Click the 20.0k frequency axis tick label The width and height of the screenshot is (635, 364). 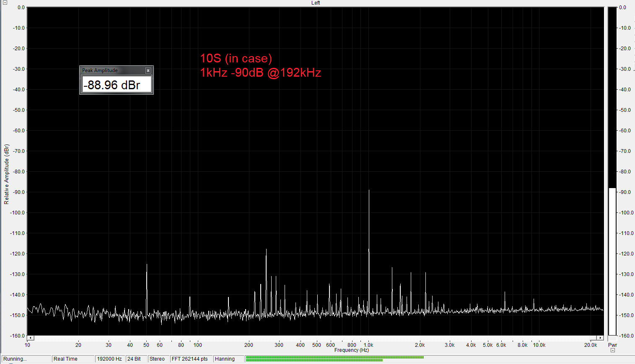pyautogui.click(x=591, y=345)
